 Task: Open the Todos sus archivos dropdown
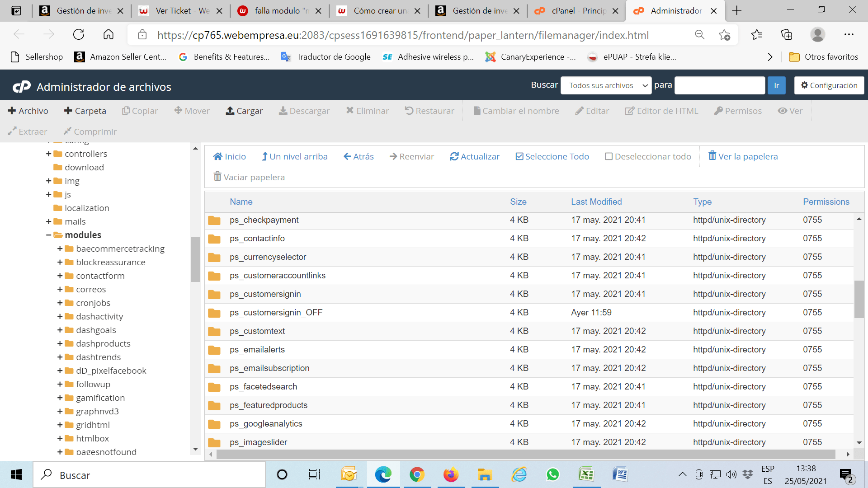(x=606, y=85)
